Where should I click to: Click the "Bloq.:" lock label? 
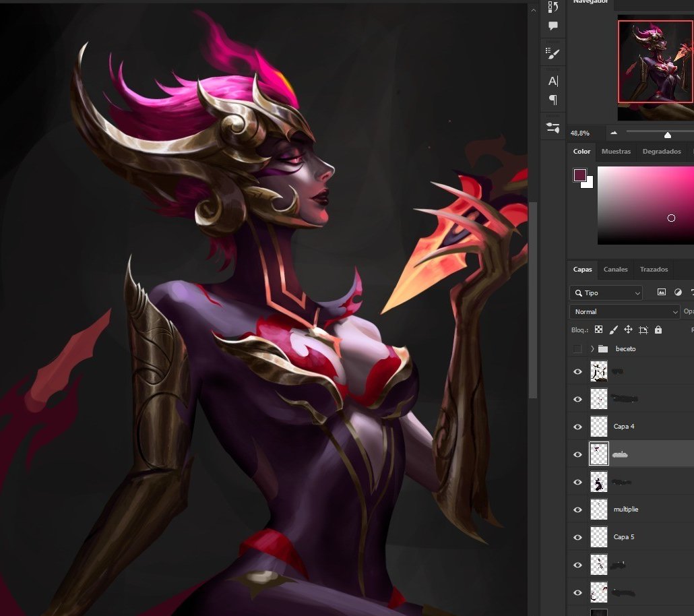[580, 330]
